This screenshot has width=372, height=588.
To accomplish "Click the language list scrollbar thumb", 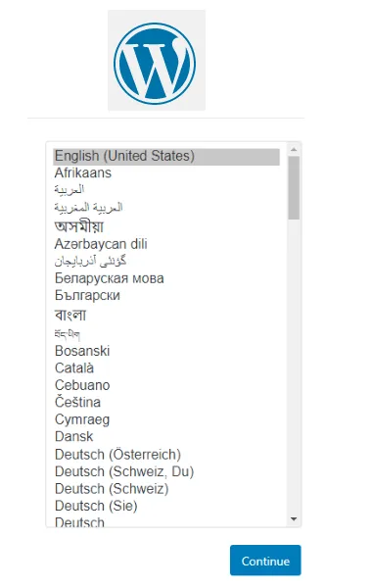I will pyautogui.click(x=294, y=188).
